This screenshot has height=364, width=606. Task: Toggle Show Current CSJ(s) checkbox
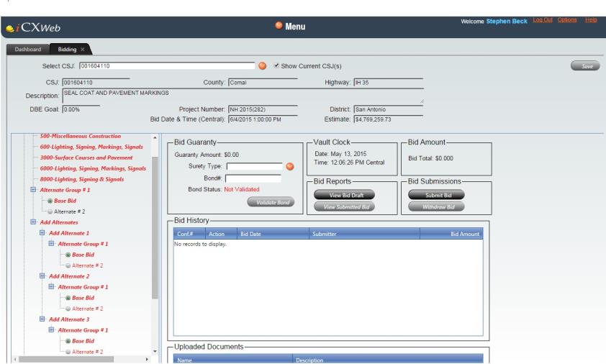[276, 65]
